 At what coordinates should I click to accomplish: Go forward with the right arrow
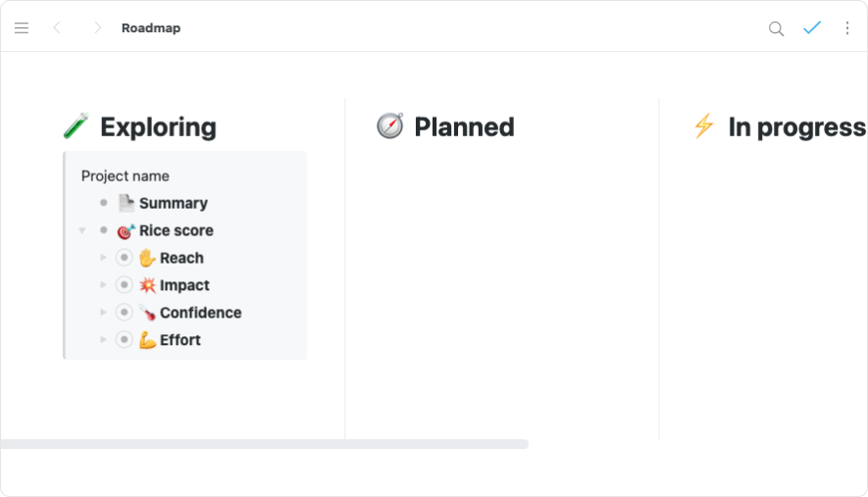coord(97,28)
